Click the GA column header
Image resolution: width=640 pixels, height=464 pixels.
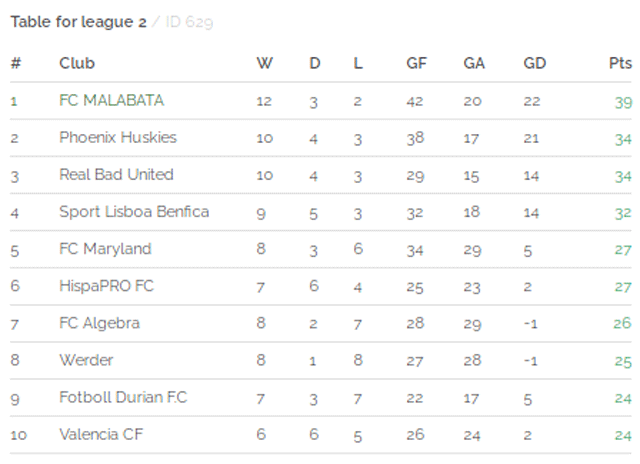[474, 63]
